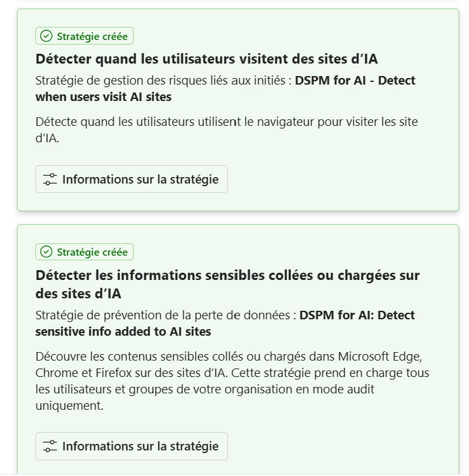Select the heading Détecter les informations sensibles collées ou chargées
The image size is (469, 476).
(x=227, y=275)
